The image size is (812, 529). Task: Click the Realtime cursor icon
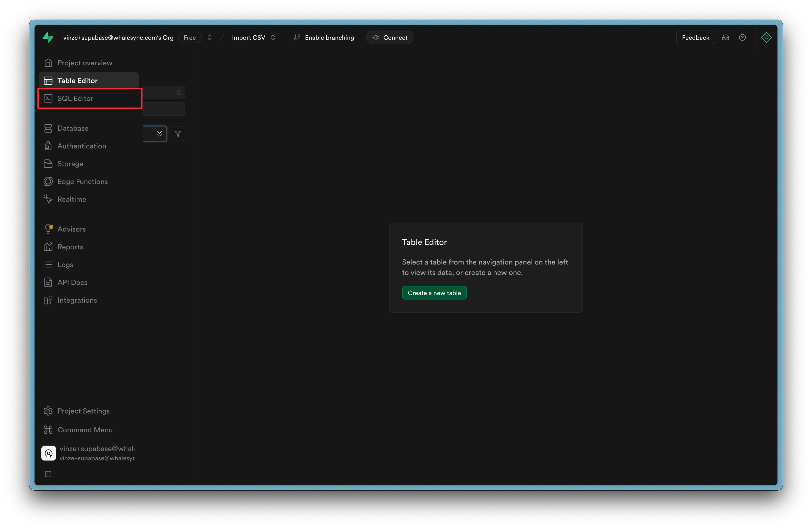click(48, 199)
